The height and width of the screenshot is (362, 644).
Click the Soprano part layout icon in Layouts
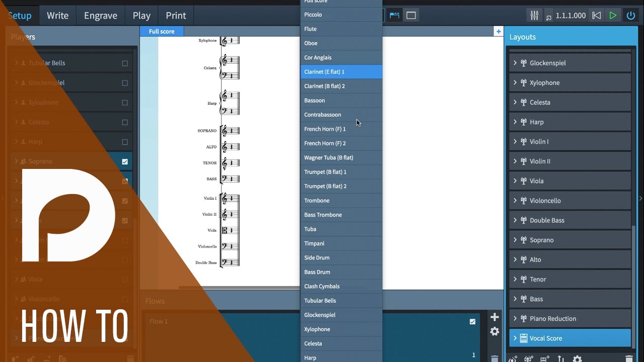tap(523, 240)
